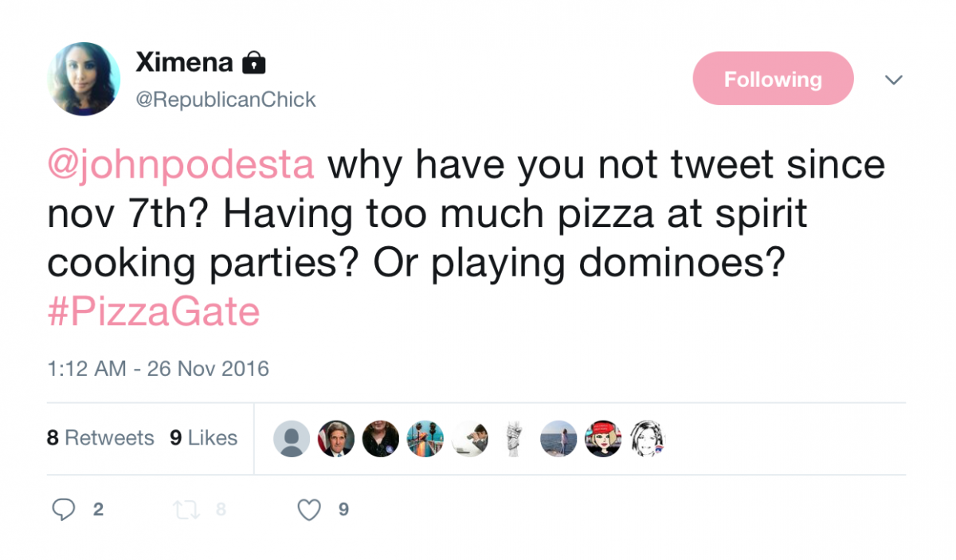
Task: Open the avatar with palm trees and pier
Action: tap(425, 438)
